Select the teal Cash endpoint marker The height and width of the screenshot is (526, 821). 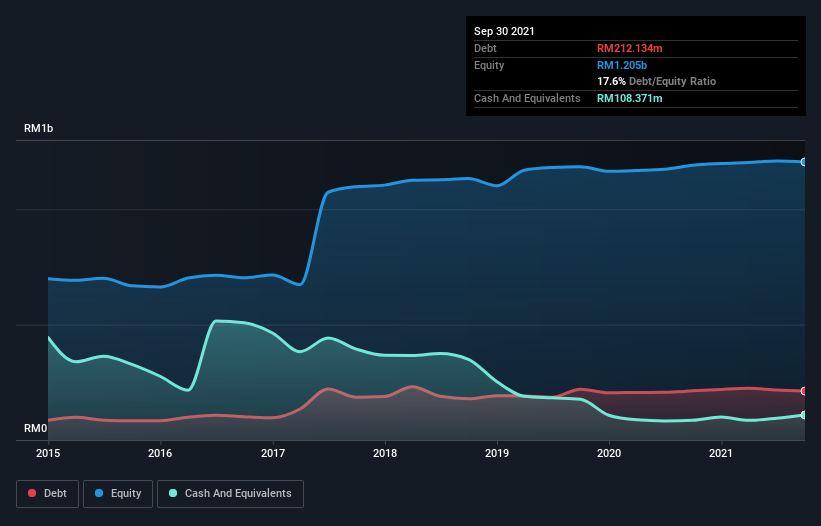point(804,415)
